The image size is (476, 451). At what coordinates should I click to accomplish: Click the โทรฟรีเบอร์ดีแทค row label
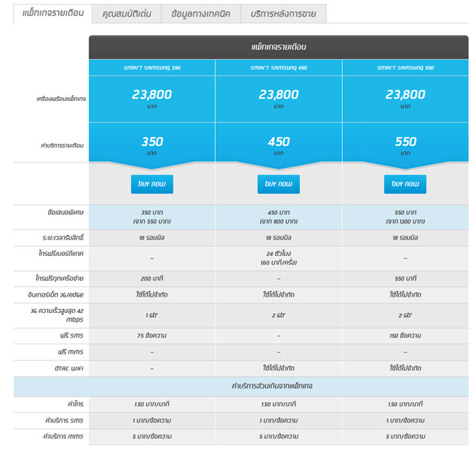pyautogui.click(x=61, y=253)
